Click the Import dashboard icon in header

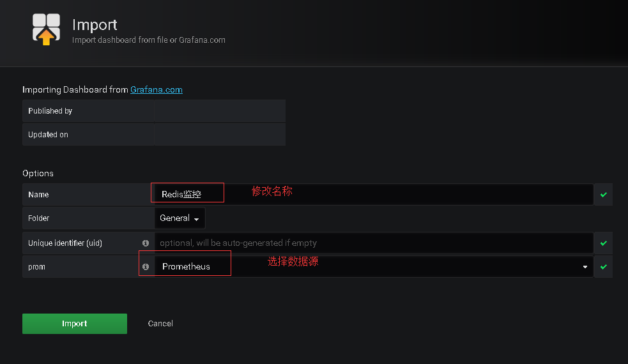coord(47,29)
